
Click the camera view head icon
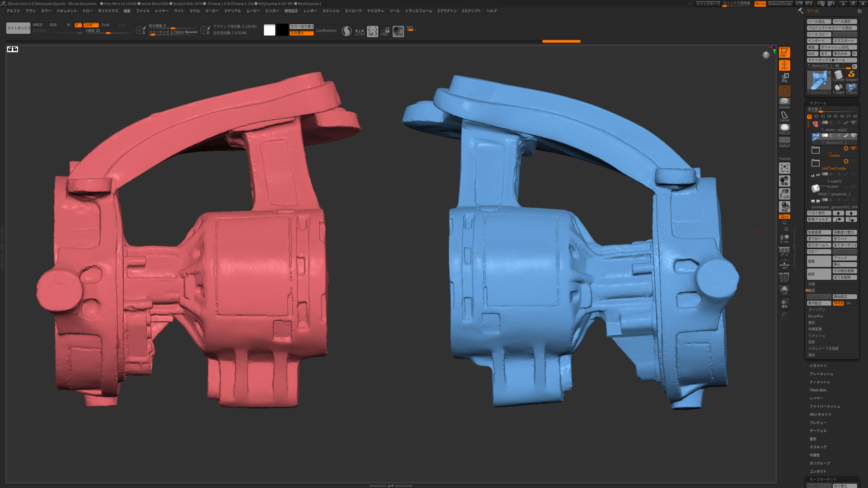tap(766, 55)
